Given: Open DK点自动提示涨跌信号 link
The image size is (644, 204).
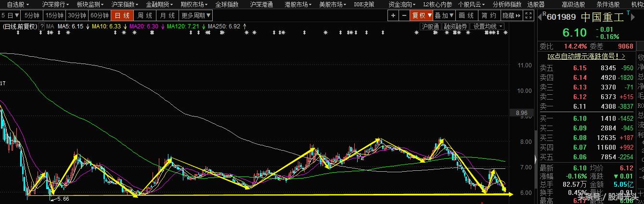Looking at the screenshot, I should 586,56.
